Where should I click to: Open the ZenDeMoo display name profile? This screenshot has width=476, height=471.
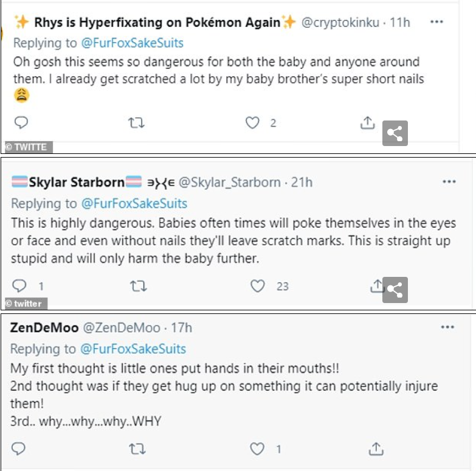coord(44,328)
